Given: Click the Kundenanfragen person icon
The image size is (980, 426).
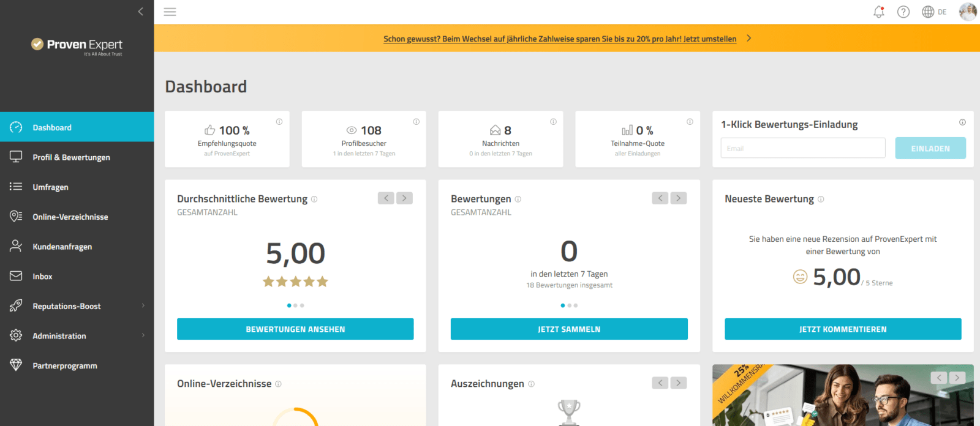Looking at the screenshot, I should 16,246.
